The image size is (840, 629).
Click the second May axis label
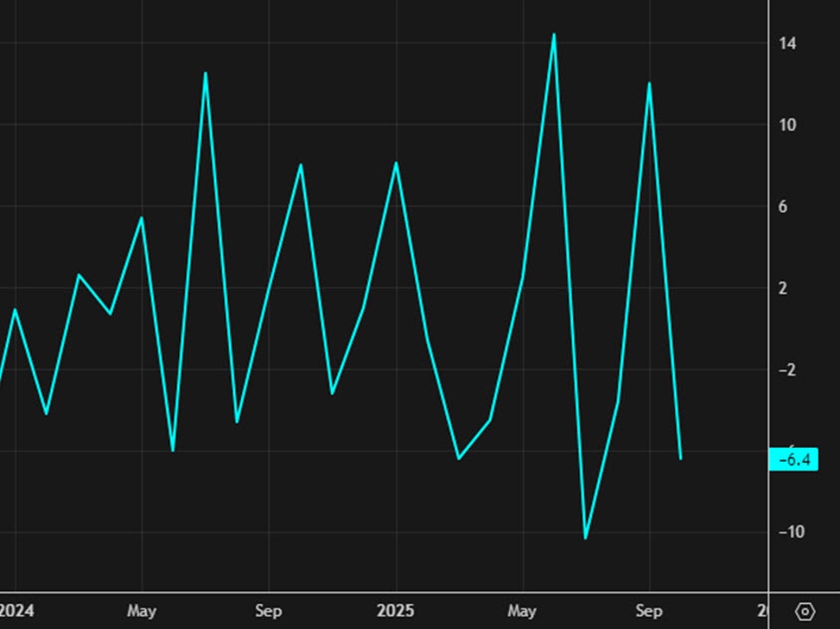click(x=522, y=610)
